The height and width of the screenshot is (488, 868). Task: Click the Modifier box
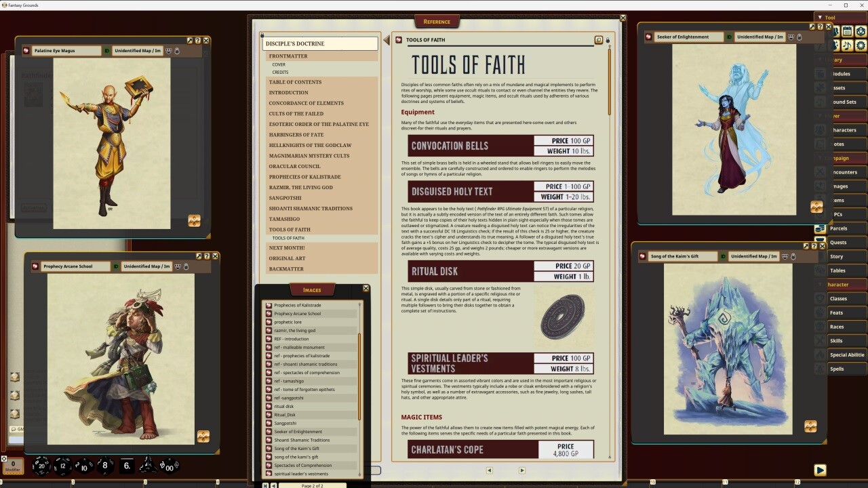pyautogui.click(x=13, y=466)
